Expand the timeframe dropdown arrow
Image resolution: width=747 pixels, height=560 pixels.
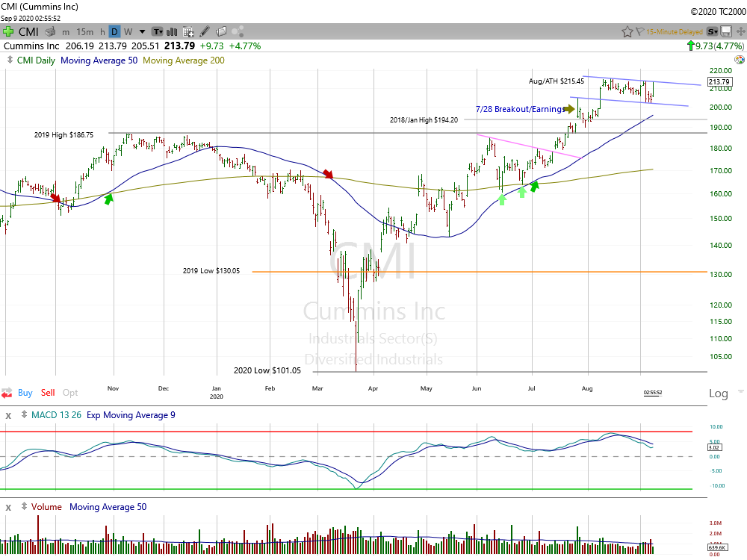(x=142, y=31)
